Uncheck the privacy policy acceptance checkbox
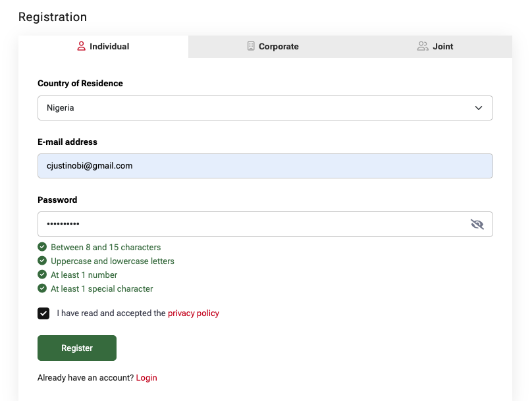 [43, 313]
